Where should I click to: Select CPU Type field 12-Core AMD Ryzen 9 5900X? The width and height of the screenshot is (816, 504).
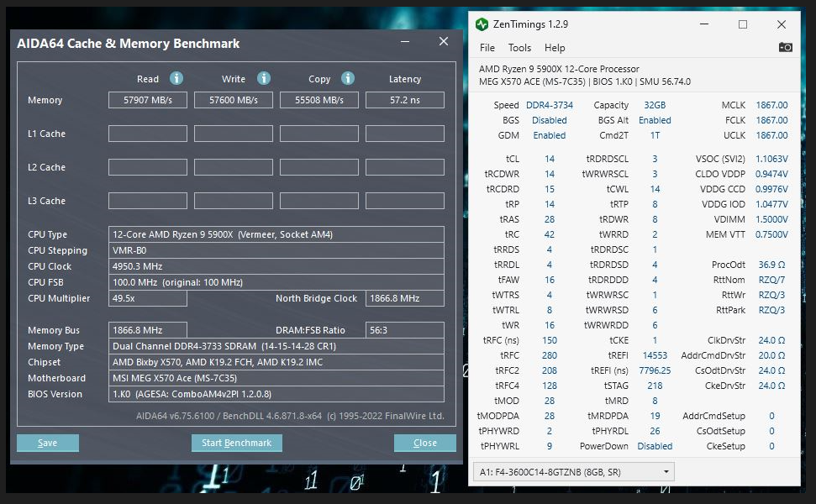pos(276,234)
